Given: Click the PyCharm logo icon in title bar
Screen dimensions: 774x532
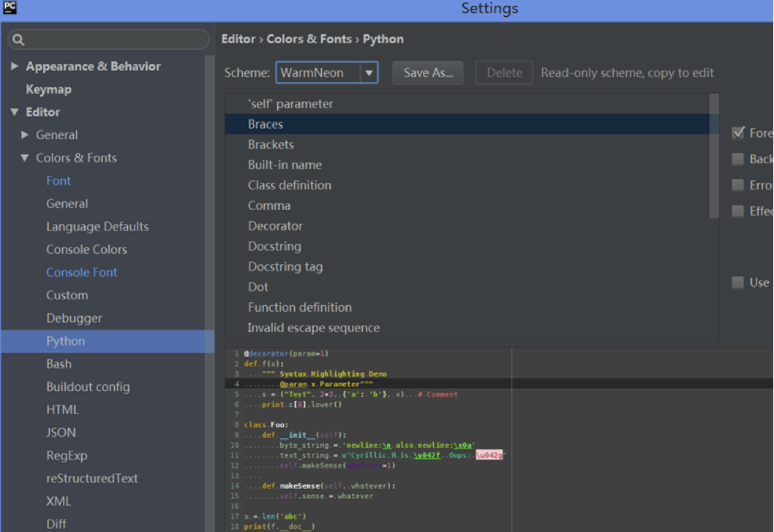Looking at the screenshot, I should (x=10, y=7).
